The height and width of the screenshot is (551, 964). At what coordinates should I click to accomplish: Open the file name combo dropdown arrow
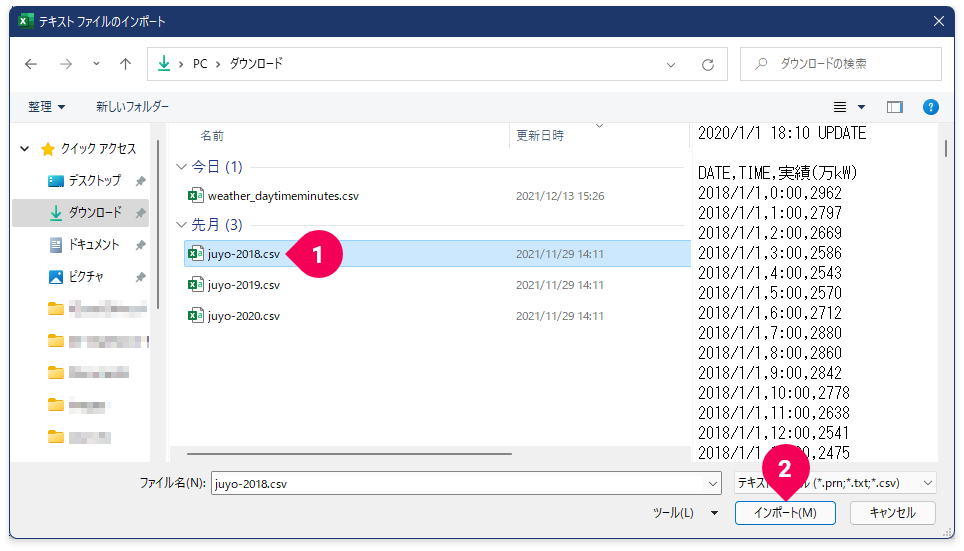point(713,484)
